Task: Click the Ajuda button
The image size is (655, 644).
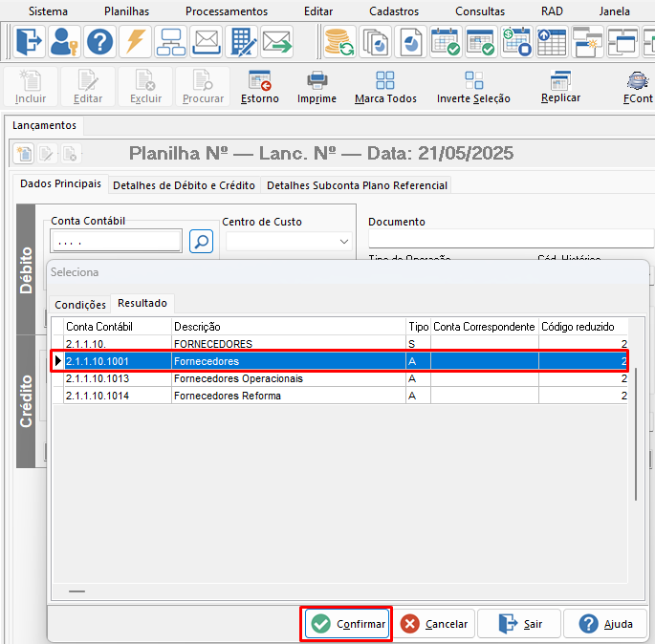Action: click(605, 624)
